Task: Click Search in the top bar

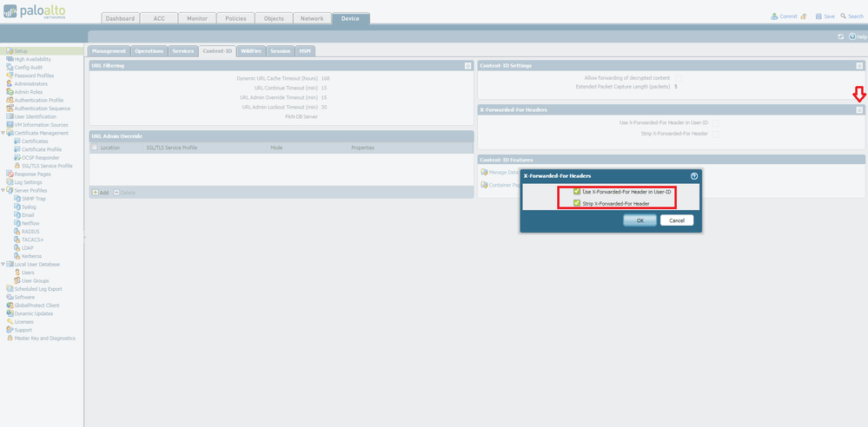Action: click(851, 16)
